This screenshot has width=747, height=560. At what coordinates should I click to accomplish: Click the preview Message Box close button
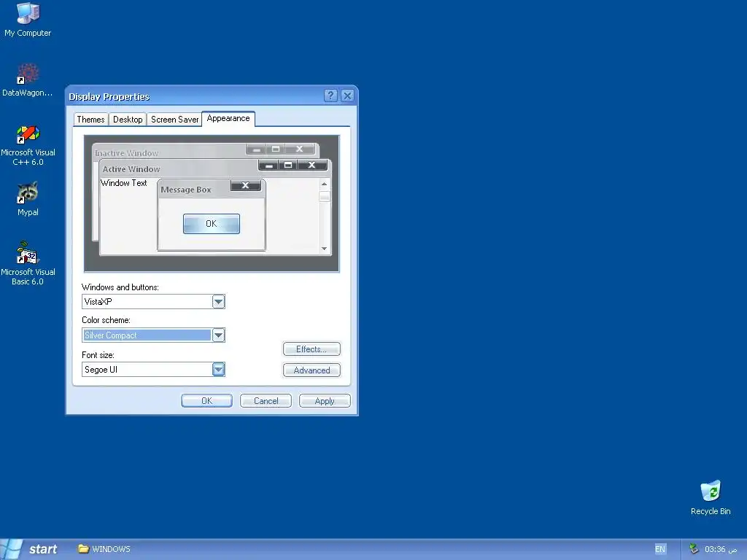coord(245,185)
